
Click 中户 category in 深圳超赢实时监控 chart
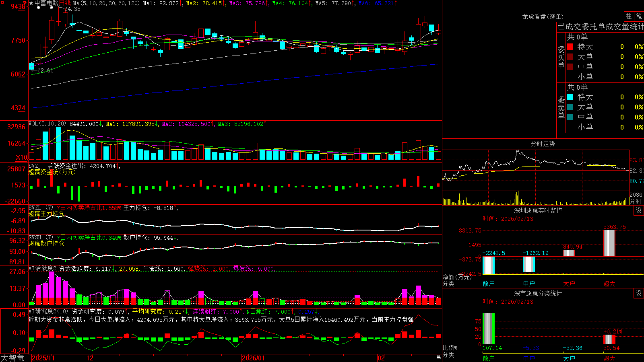point(529,284)
